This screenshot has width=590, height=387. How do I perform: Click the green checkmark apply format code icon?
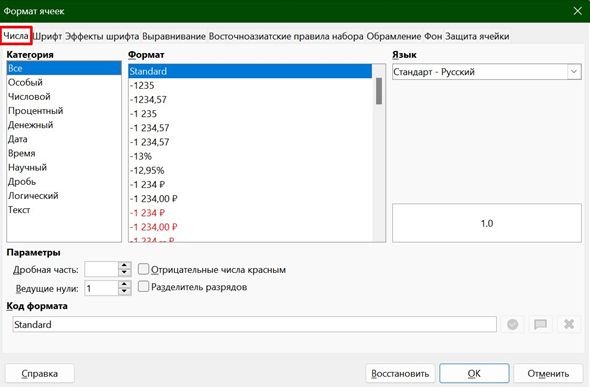512,324
